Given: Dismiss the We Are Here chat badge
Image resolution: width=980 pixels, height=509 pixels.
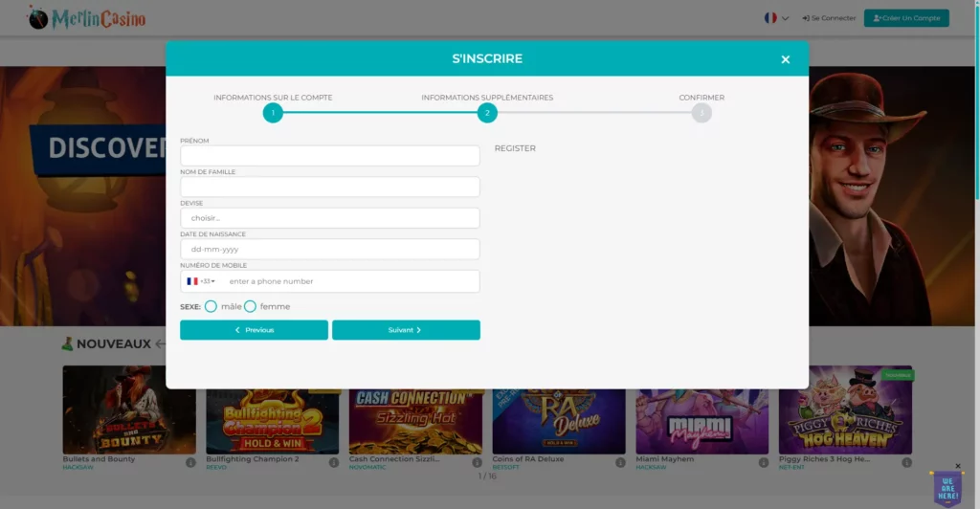Looking at the screenshot, I should [x=957, y=466].
